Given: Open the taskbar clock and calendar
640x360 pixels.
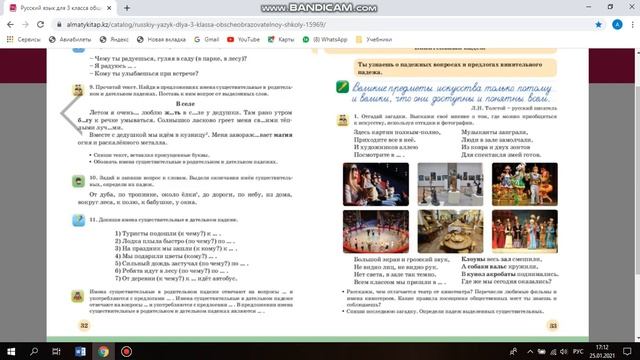Looking at the screenshot, I should click(602, 351).
